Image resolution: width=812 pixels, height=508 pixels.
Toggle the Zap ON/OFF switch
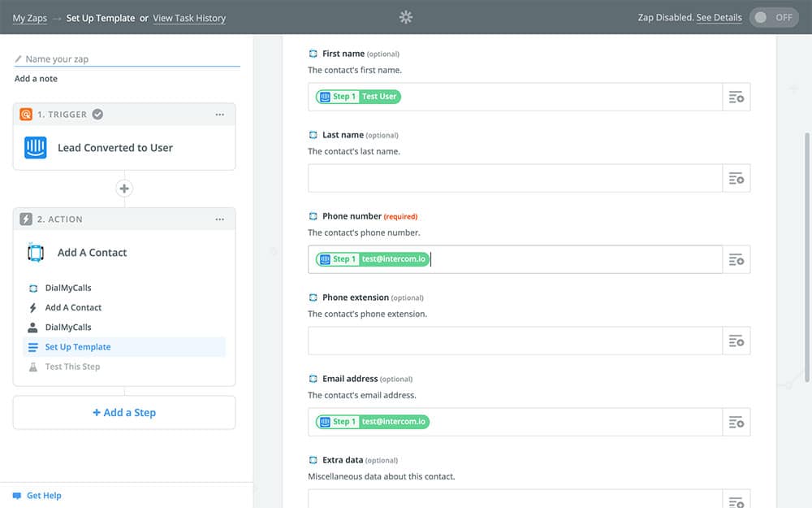click(x=774, y=17)
